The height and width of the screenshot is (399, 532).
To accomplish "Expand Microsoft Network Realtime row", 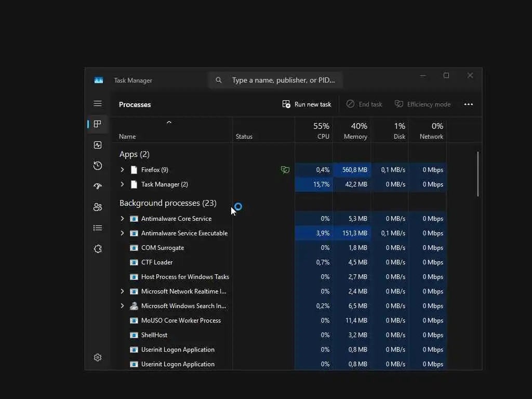I will [x=123, y=291].
